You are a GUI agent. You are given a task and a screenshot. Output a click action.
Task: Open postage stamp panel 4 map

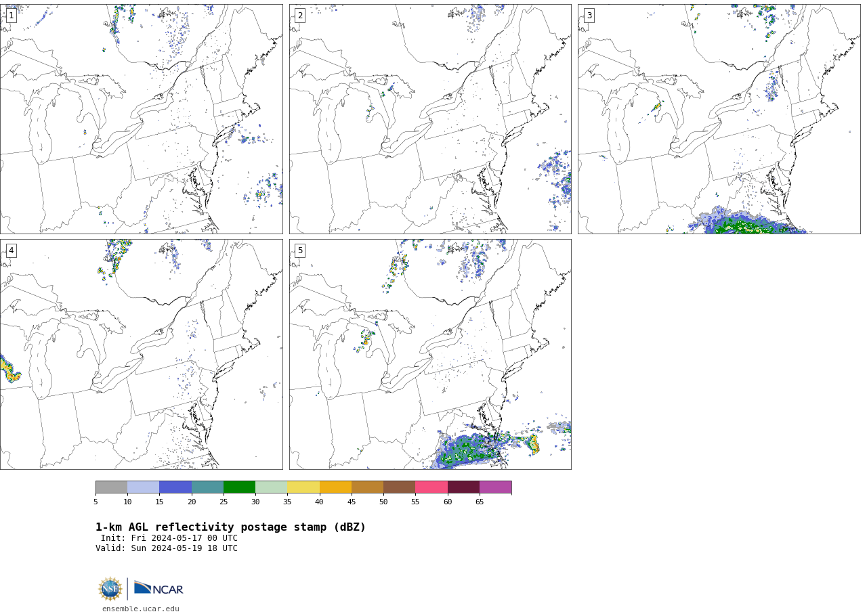(x=141, y=354)
